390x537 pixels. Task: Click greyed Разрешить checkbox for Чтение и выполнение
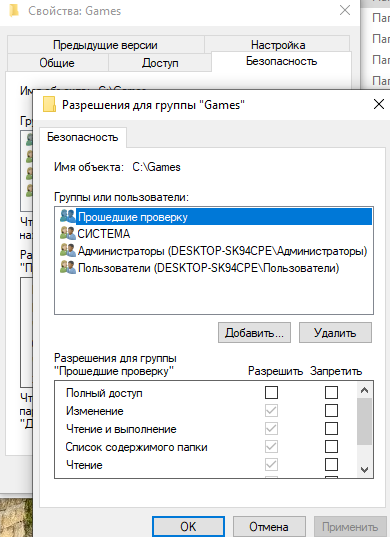271,428
